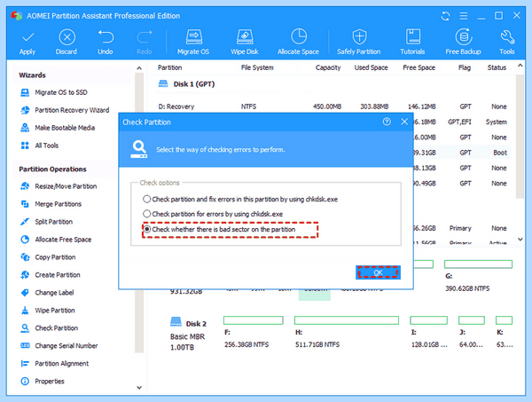Sidebar scroll down arrow
This screenshot has height=402, width=532.
pyautogui.click(x=139, y=388)
